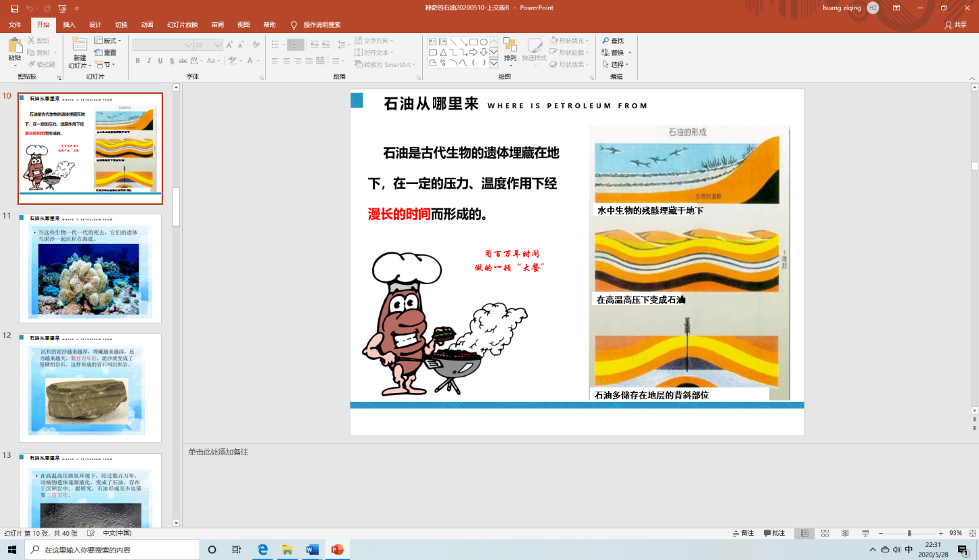Select the isosceles triangle shape in gallery
Image resolution: width=979 pixels, height=560 pixels.
point(442,52)
